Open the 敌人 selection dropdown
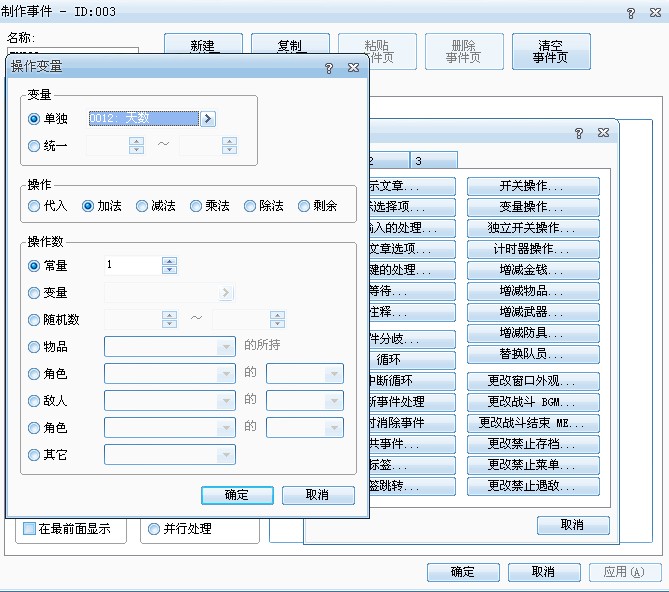This screenshot has width=669, height=592. click(170, 401)
